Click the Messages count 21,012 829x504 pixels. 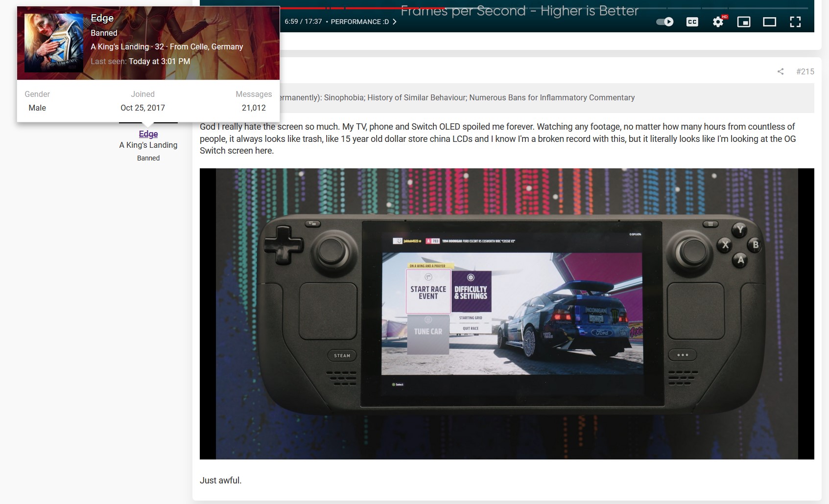(254, 108)
